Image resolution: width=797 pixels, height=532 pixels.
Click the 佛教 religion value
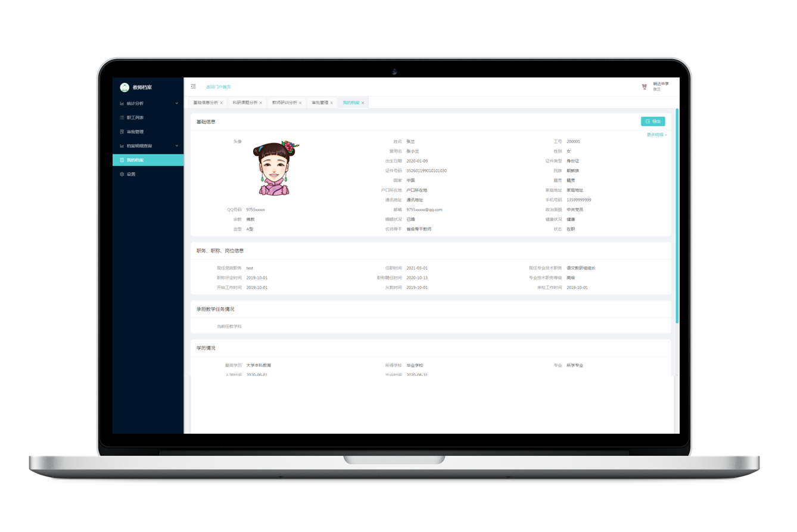250,219
